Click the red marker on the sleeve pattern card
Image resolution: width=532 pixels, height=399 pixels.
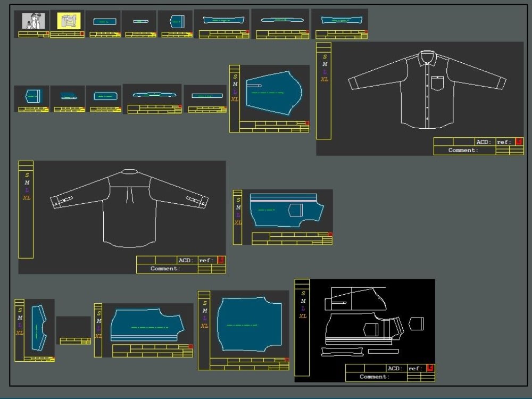tap(307, 123)
